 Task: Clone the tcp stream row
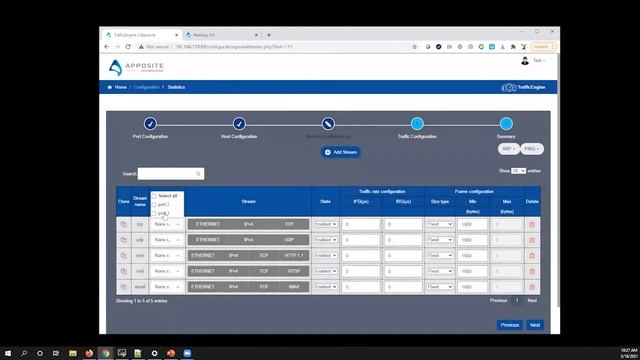click(x=124, y=224)
